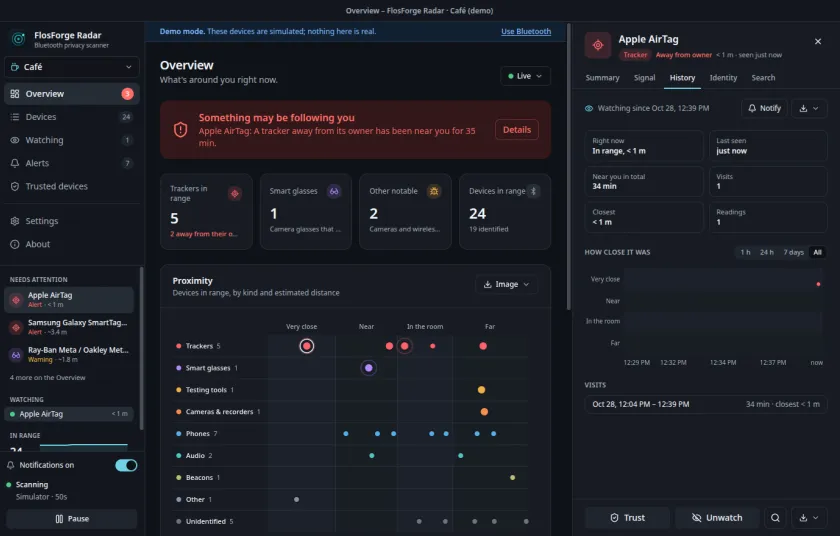Image resolution: width=840 pixels, height=536 pixels.
Task: Click the very close tracker dot in Proximity
Action: [x=306, y=346]
